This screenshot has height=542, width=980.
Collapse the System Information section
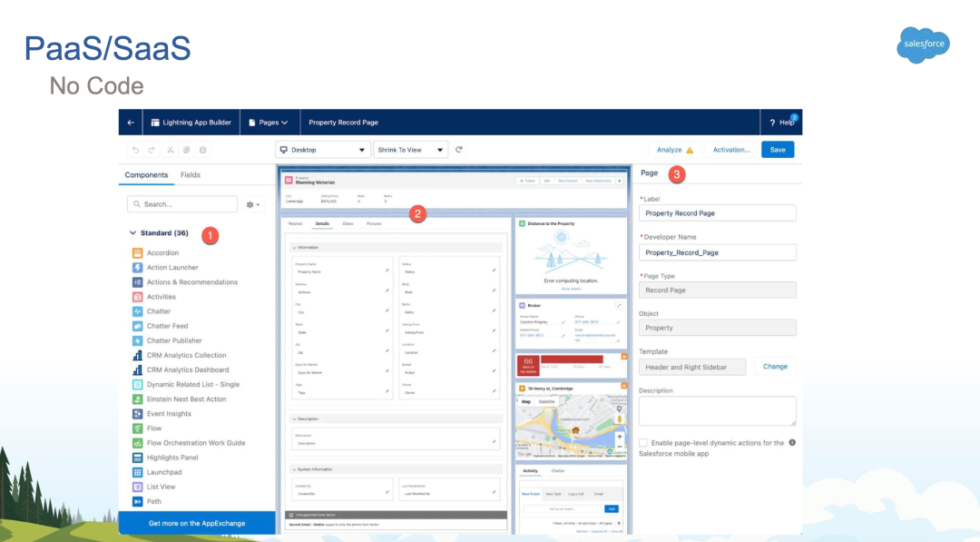click(x=294, y=469)
